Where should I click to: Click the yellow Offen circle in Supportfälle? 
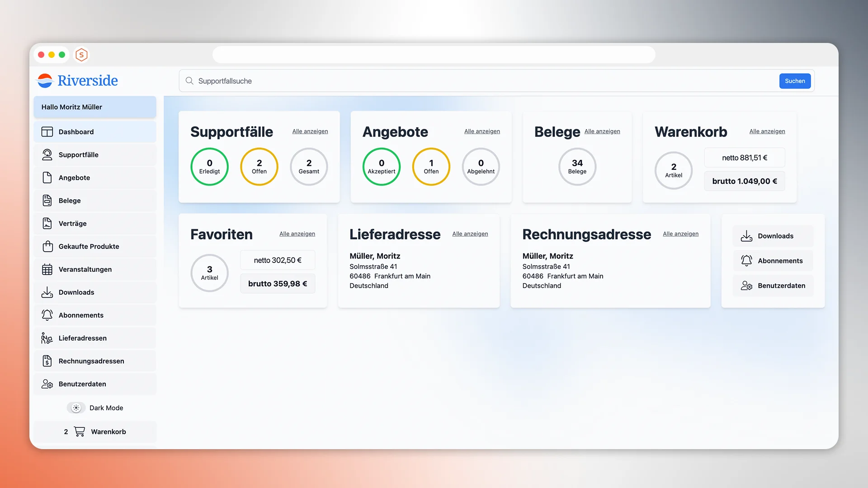coord(259,167)
